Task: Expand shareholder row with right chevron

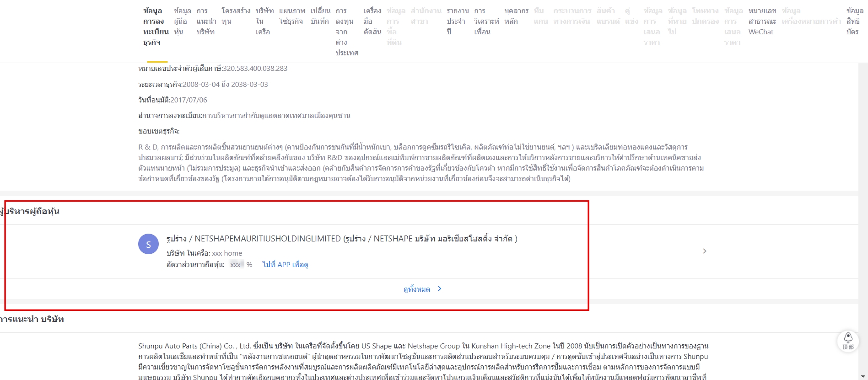Action: [704, 251]
